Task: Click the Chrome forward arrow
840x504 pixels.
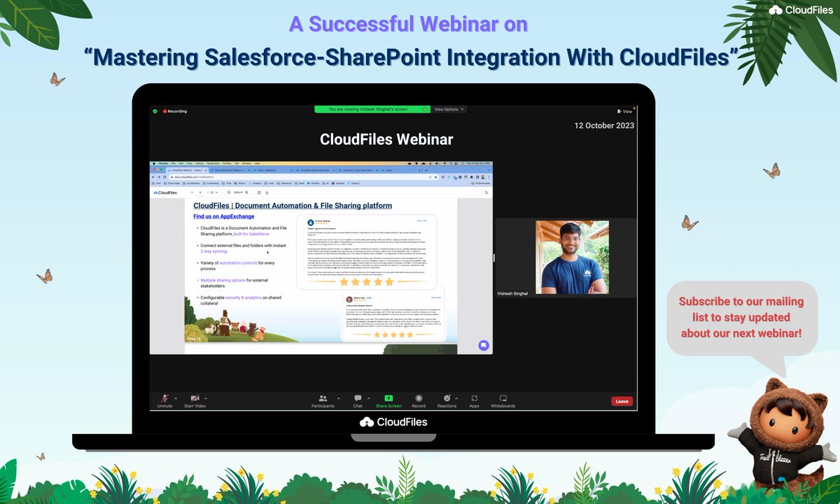Action: point(159,177)
